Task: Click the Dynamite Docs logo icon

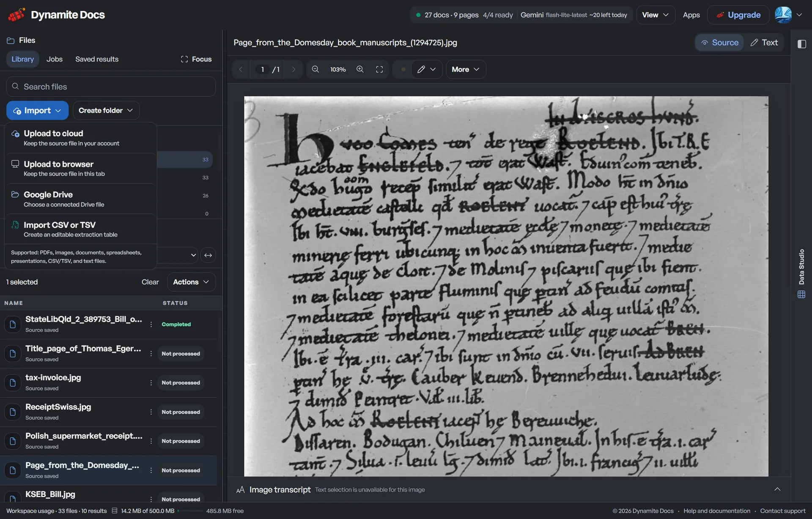Action: (x=16, y=15)
